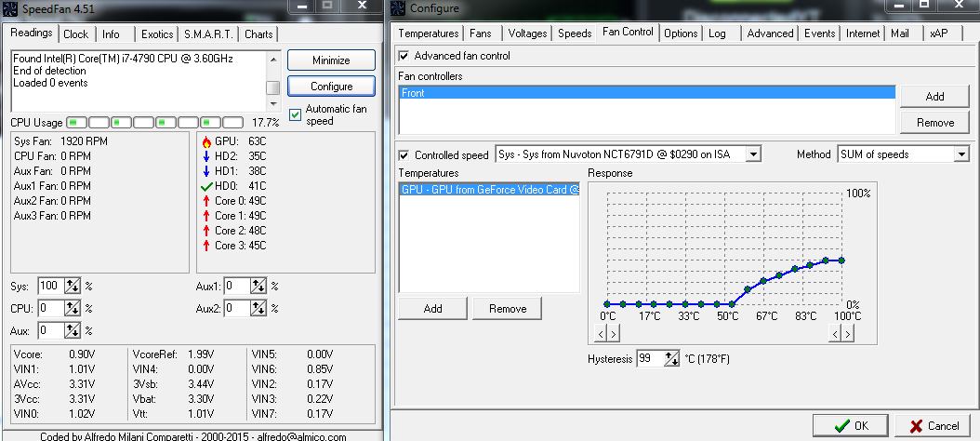Click the Core 0 red up-arrow icon
This screenshot has width=980, height=441.
tap(206, 201)
